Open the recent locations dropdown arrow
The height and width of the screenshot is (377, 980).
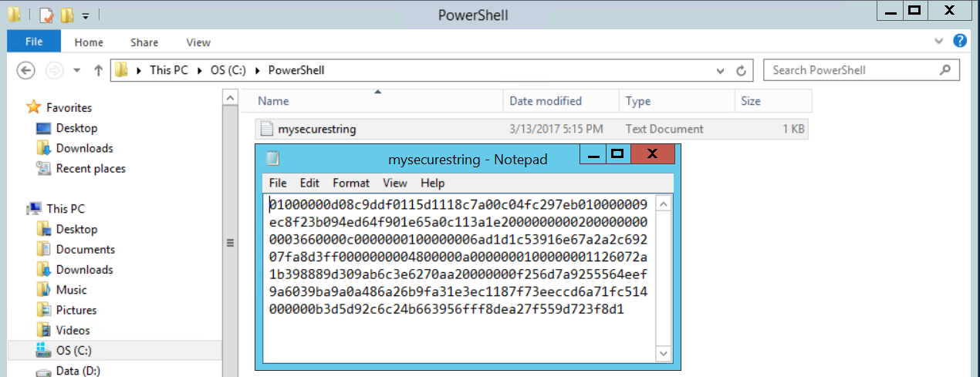pyautogui.click(x=76, y=70)
